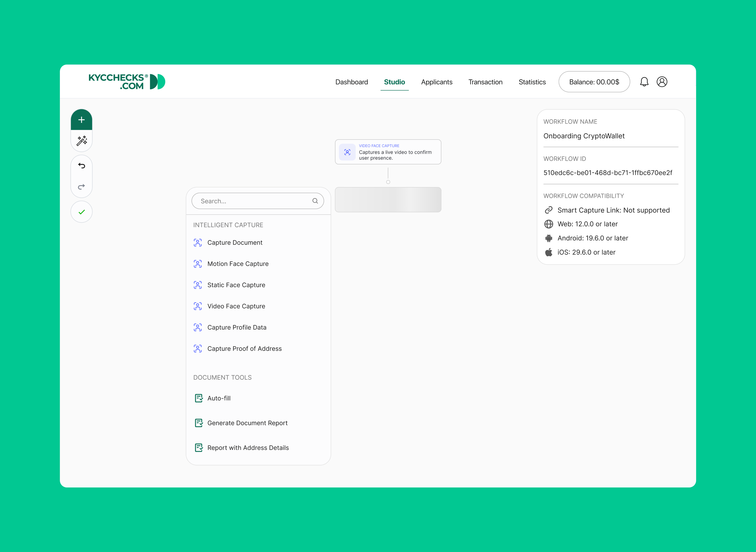Open the Transaction tab
Image resolution: width=756 pixels, height=552 pixels.
tap(485, 82)
